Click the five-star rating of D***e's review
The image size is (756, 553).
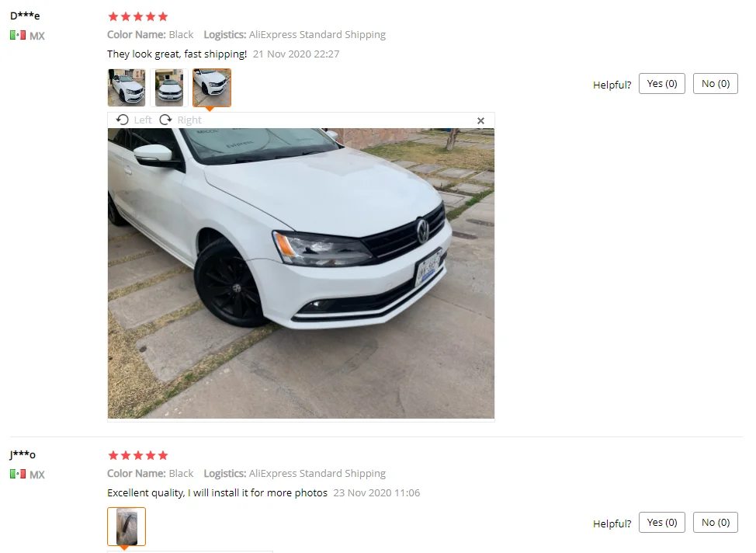click(x=138, y=17)
